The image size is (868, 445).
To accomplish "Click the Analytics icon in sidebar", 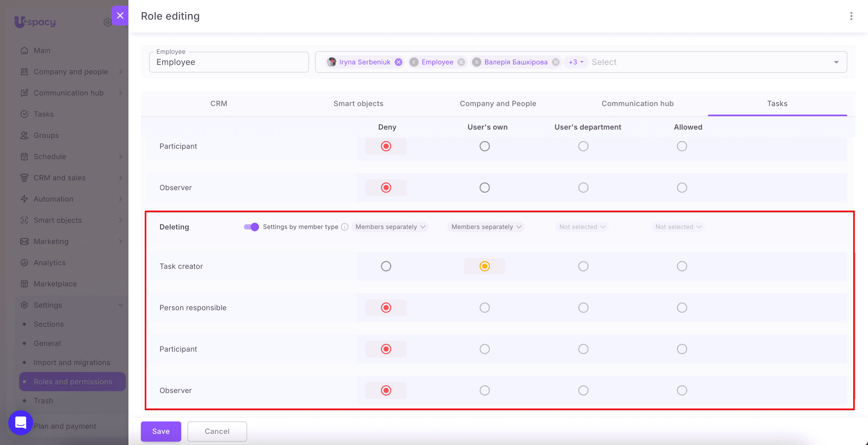I will 24,263.
